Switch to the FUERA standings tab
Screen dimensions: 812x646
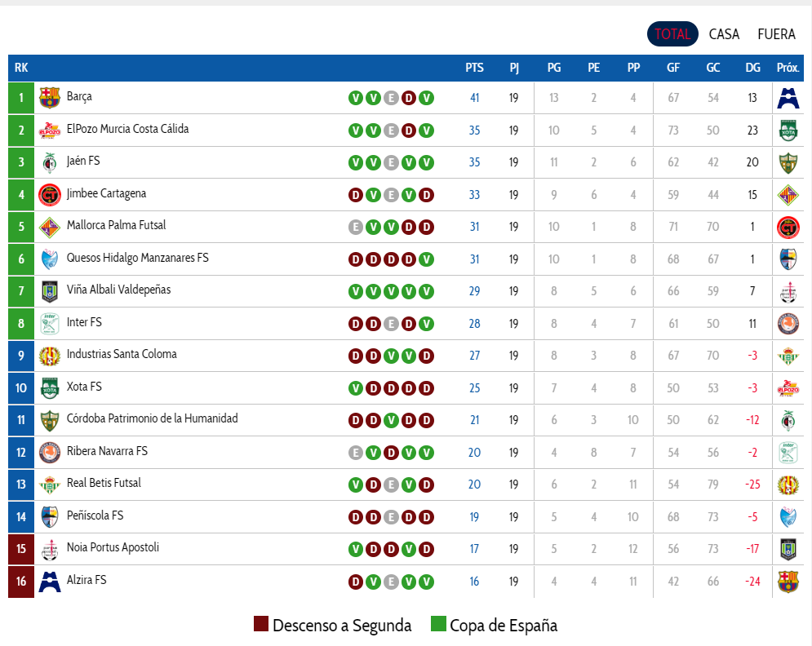tap(776, 34)
